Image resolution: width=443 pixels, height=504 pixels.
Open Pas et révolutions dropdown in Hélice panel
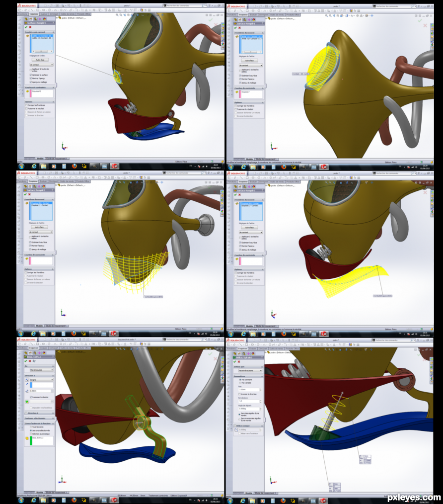coord(250,371)
